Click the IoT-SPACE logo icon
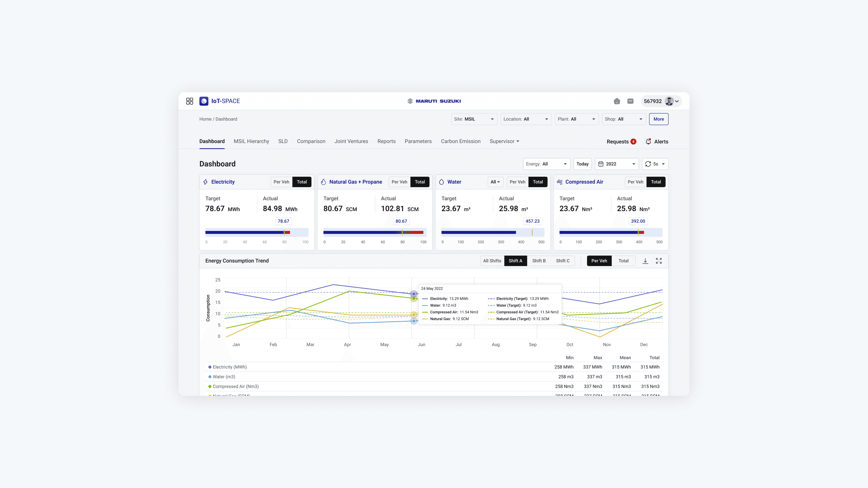The width and height of the screenshot is (868, 488). point(203,101)
